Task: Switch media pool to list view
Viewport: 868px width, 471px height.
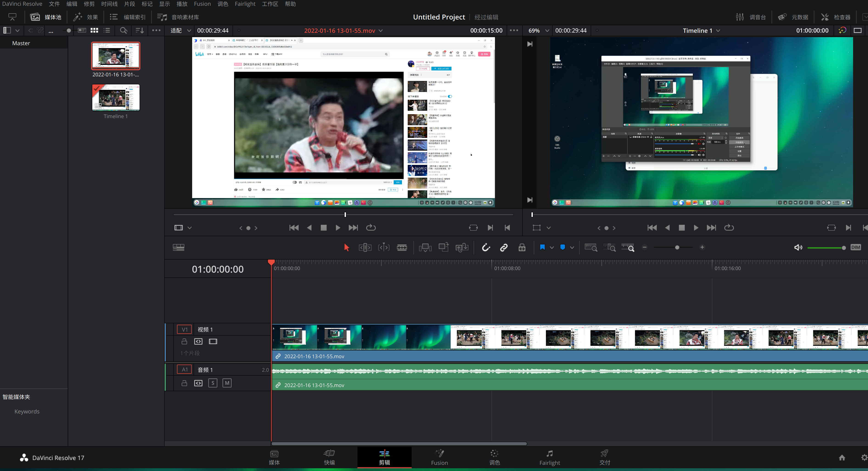Action: click(107, 30)
